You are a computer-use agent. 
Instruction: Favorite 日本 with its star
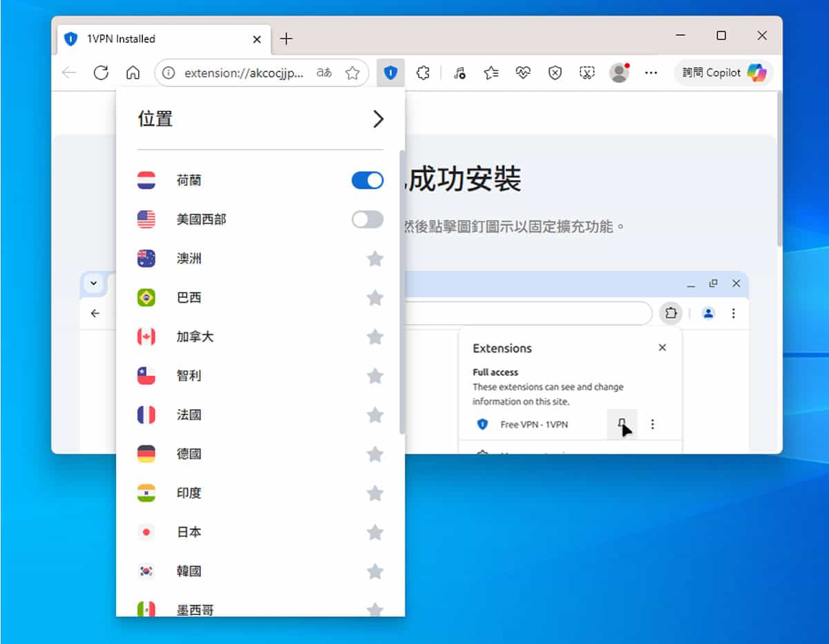[x=375, y=532]
